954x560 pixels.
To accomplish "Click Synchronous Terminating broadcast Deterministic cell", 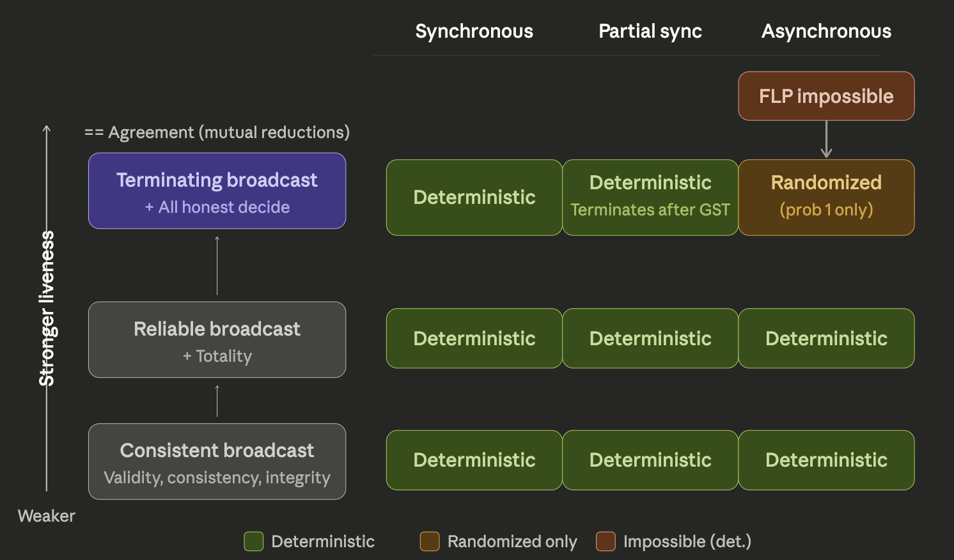I will click(474, 198).
